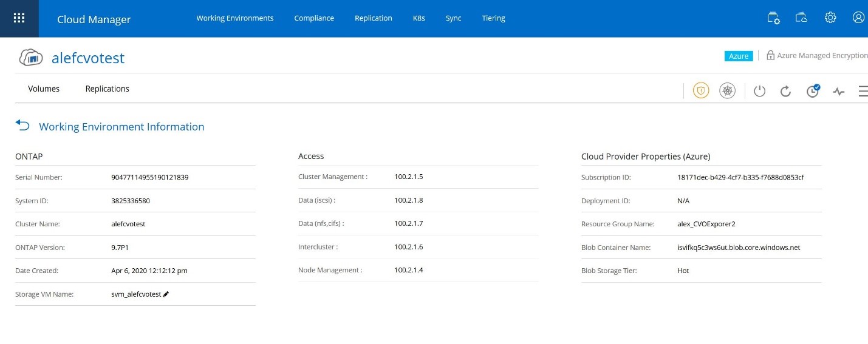Click the alefcvotest environment title
This screenshot has width=868, height=344.
[88, 58]
